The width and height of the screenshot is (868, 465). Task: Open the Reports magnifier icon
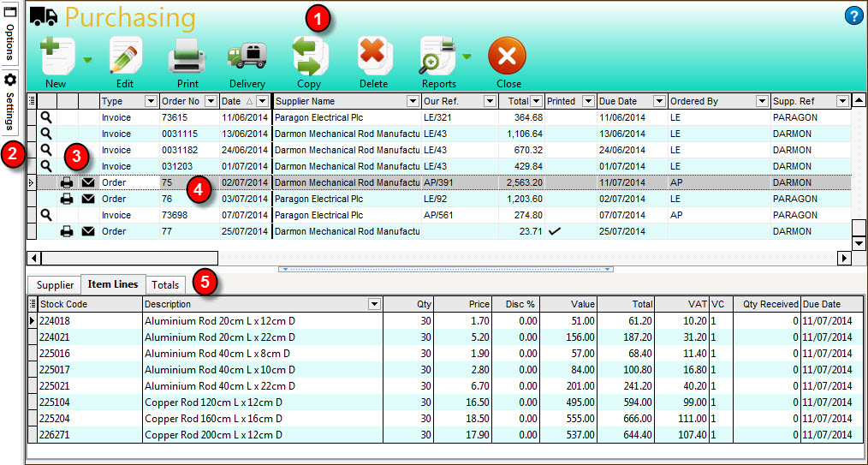(437, 57)
